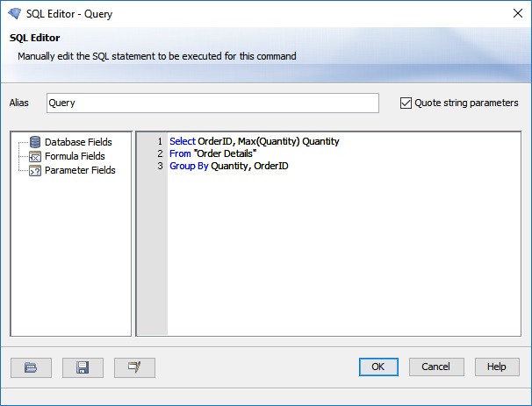Screen dimensions: 532x406
Task: Open Help for the SQL Editor
Action: tap(497, 367)
